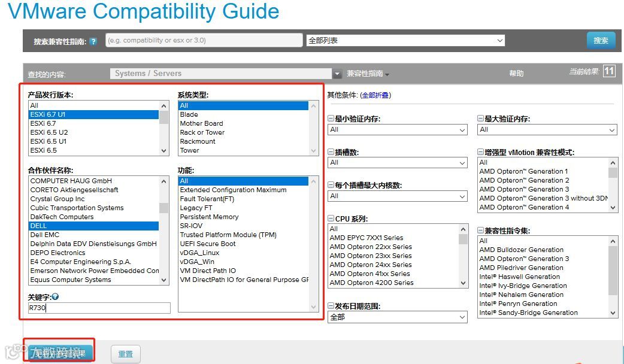
Task: Select AMD Opteron 4200 Series CPU
Action: click(393, 283)
